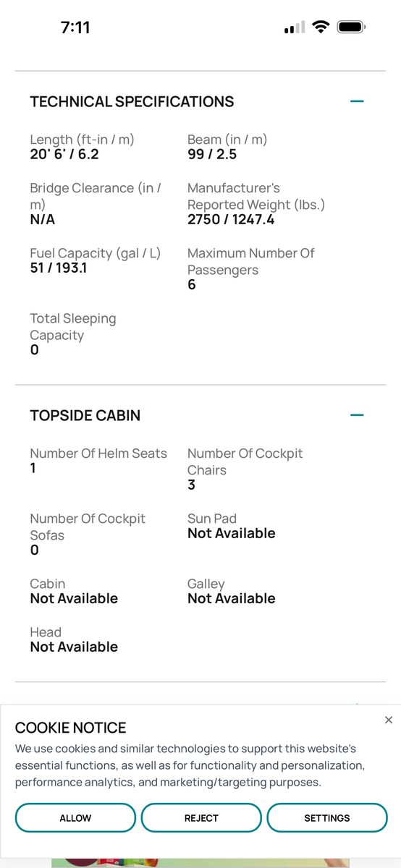
Task: Tap the COOKIE NOTICE title
Action: click(x=71, y=728)
